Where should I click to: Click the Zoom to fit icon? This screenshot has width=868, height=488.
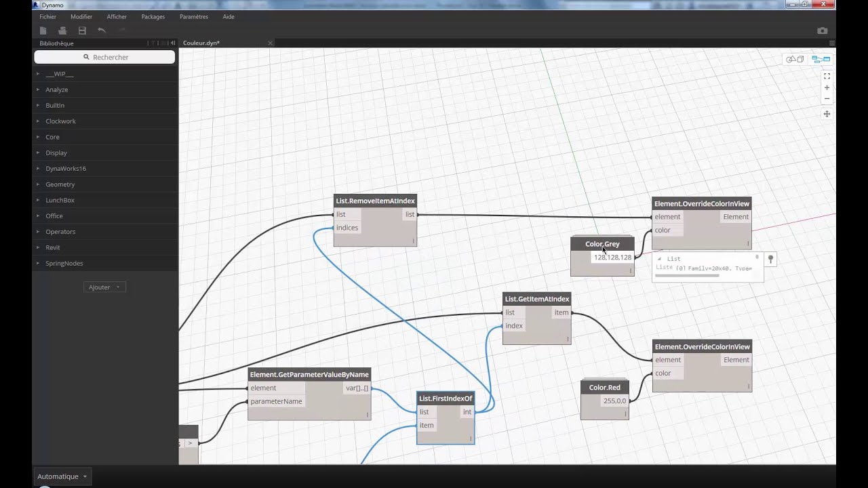coord(827,77)
